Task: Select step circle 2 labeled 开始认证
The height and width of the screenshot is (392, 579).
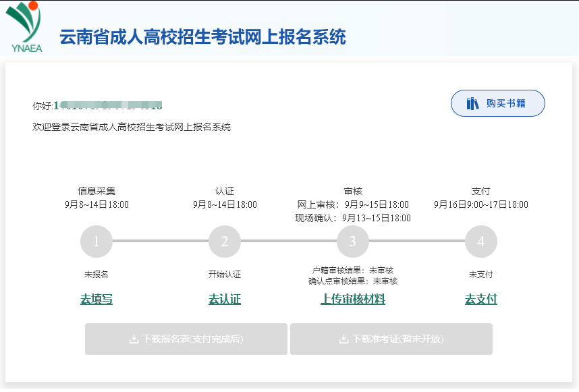Action: tap(225, 241)
